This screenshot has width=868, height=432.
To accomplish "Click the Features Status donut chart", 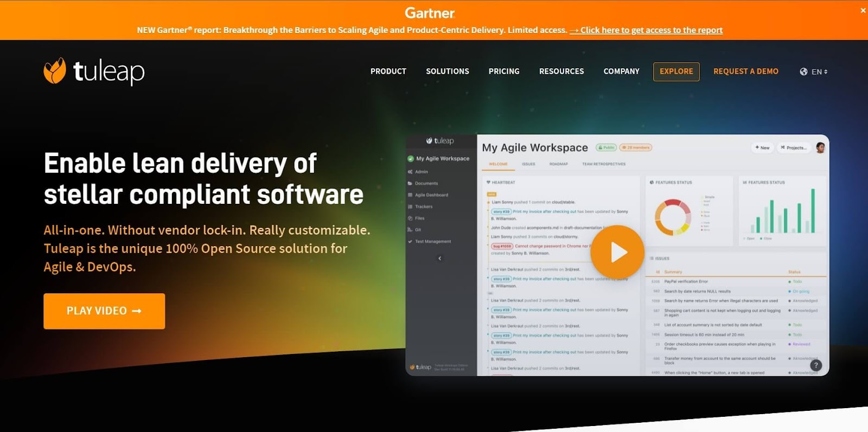I will (673, 217).
